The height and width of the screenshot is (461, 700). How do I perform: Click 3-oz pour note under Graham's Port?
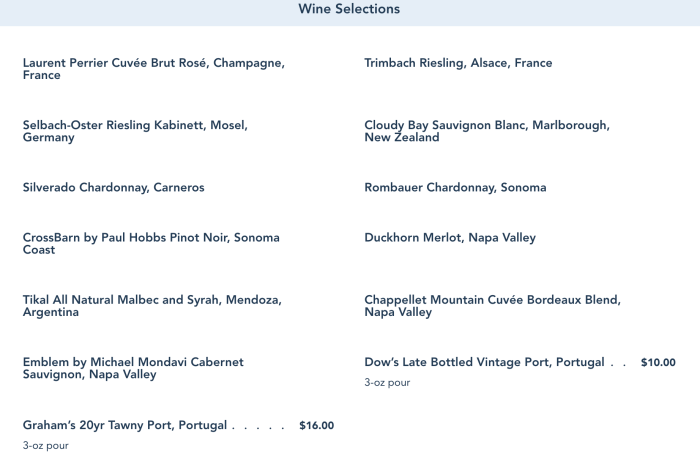coord(46,444)
